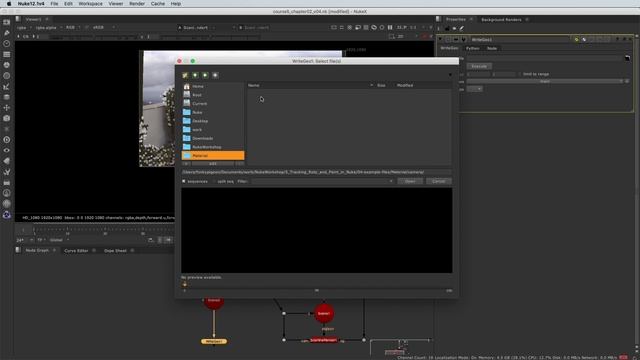640x360 pixels.
Task: Toggle the split seq checkbox
Action: 214,181
